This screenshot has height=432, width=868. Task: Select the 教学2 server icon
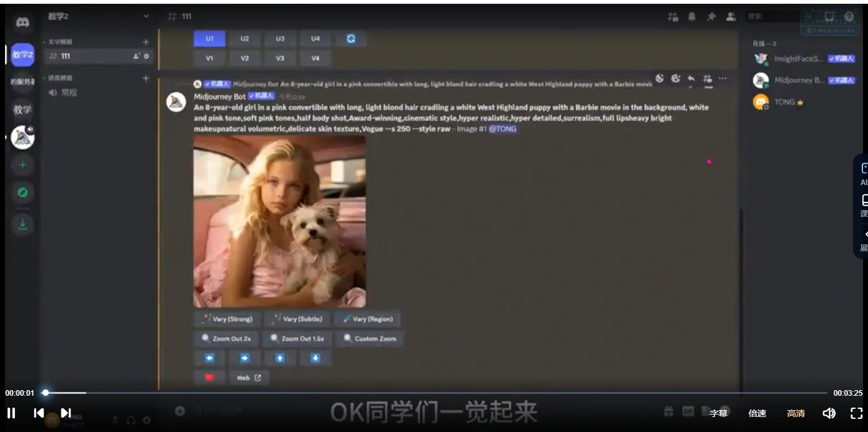[x=22, y=55]
